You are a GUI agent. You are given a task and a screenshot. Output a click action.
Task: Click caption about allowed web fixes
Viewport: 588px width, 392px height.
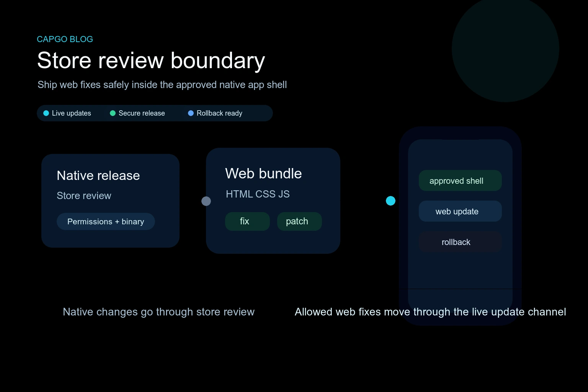click(430, 312)
